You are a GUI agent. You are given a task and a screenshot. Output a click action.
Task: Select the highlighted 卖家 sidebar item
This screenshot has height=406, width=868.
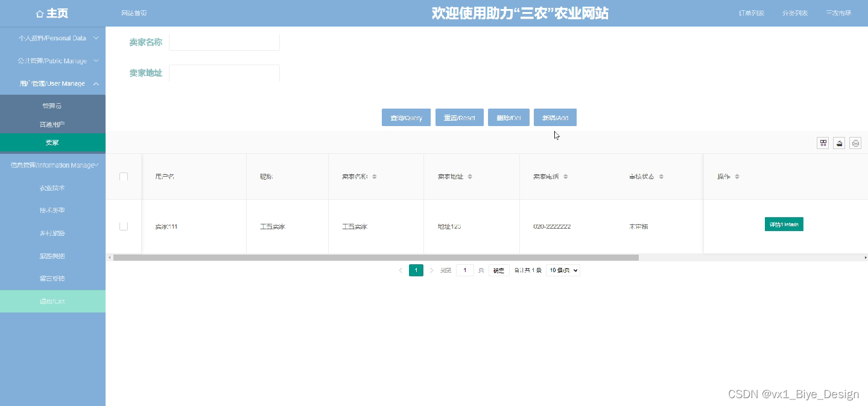pos(52,143)
